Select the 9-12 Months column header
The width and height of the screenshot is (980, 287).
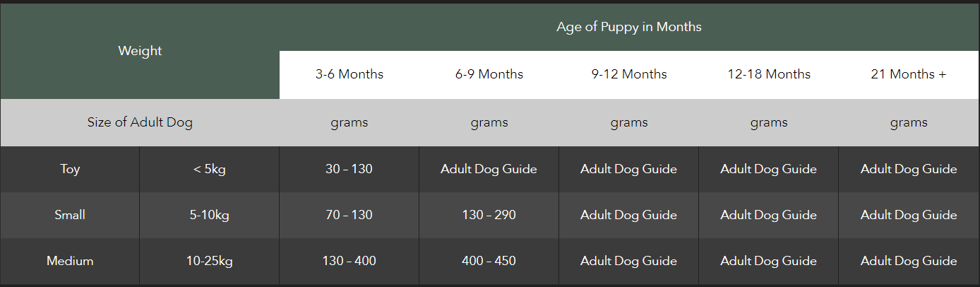click(629, 74)
